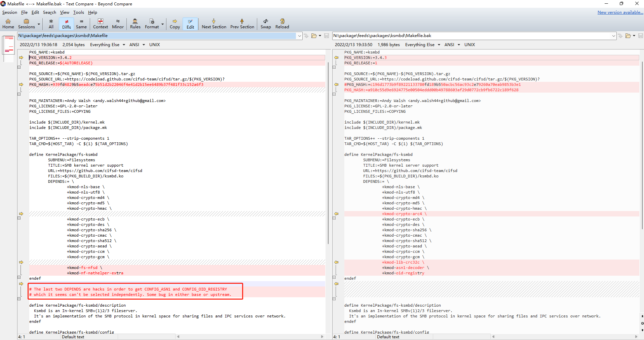Expand the left path history dropdown
The image size is (644, 340).
click(299, 36)
